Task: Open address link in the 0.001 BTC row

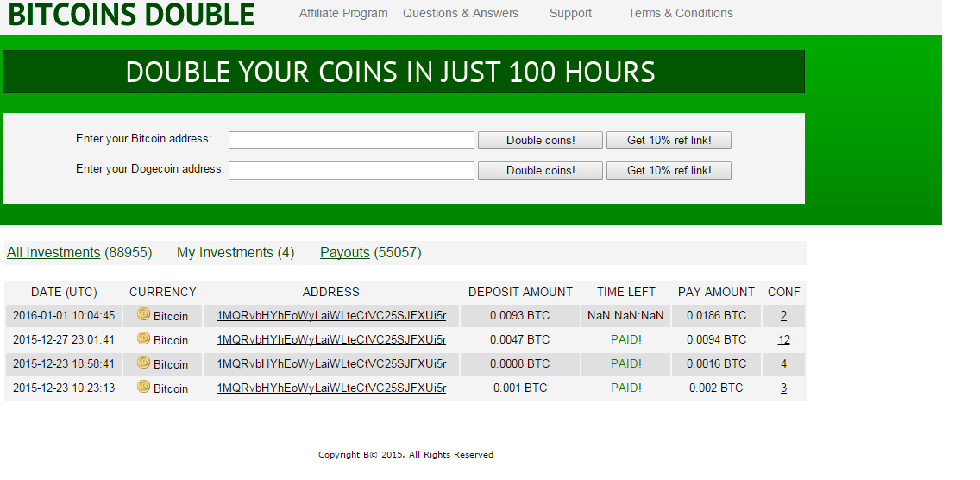Action: click(331, 388)
